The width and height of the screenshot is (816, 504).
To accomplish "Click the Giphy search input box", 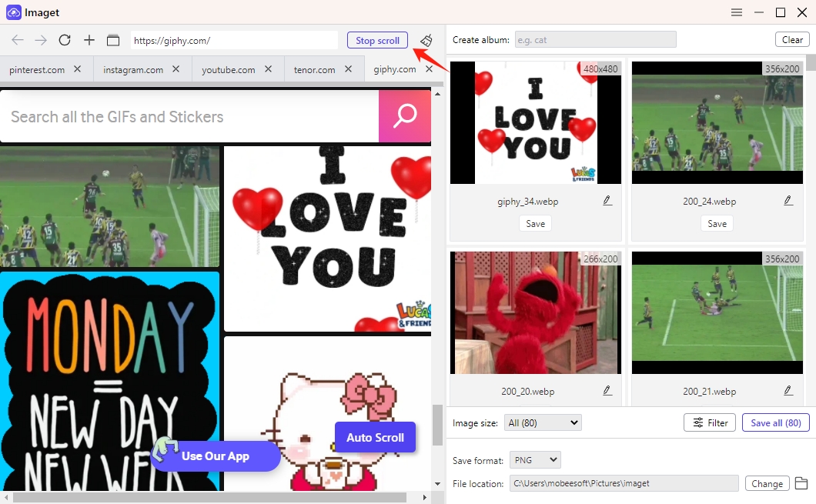I will pyautogui.click(x=189, y=116).
